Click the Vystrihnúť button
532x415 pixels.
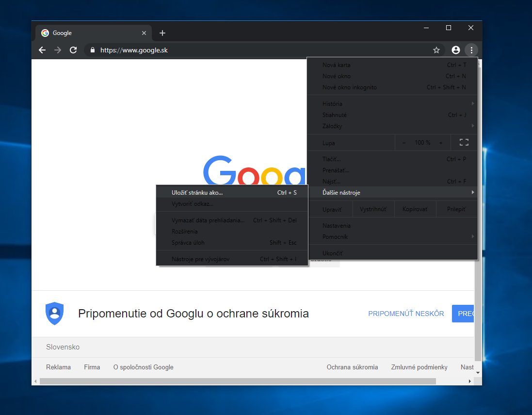click(x=373, y=209)
